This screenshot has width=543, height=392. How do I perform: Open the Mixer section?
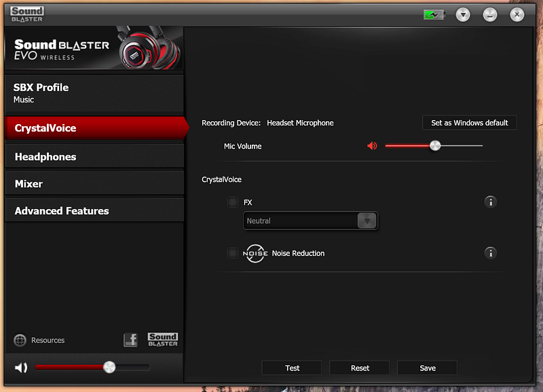click(x=94, y=184)
